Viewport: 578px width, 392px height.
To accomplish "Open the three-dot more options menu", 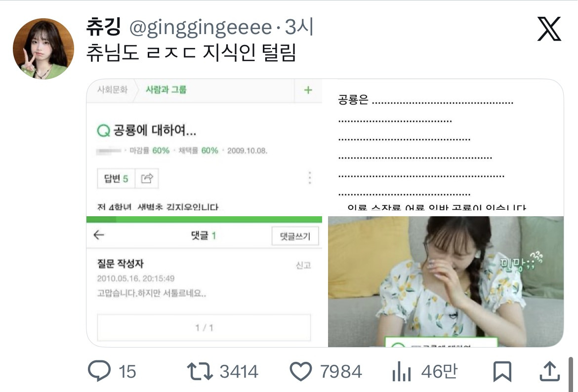I will pos(310,178).
